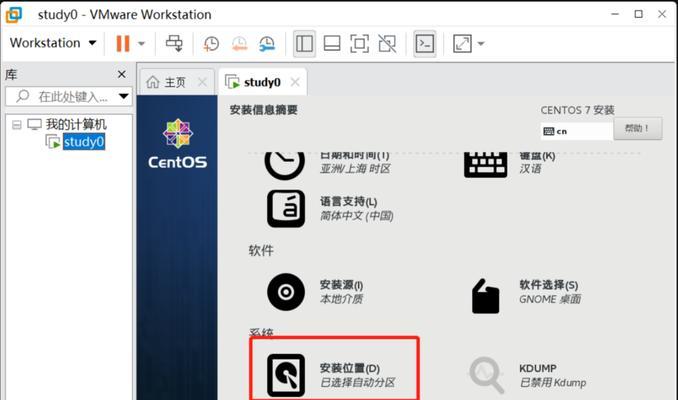Click 已选择自动分区 text

pyautogui.click(x=358, y=383)
